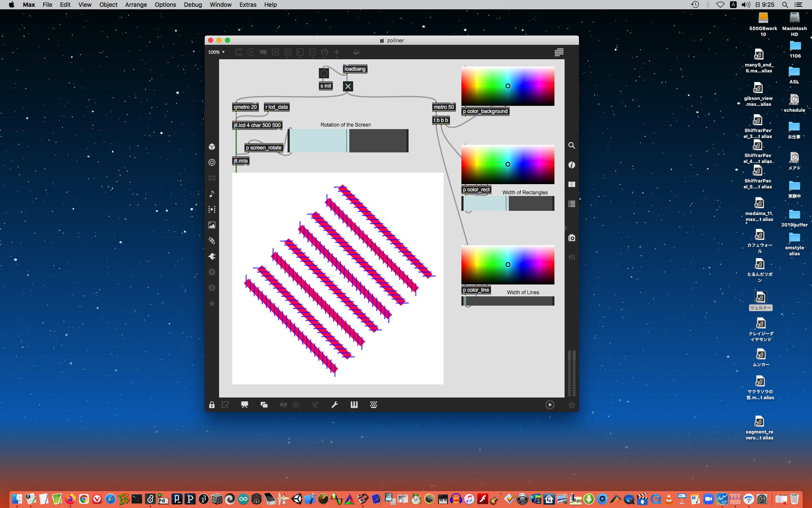Open the audio notes browser in sidebar
This screenshot has height=508, width=812.
tap(212, 194)
